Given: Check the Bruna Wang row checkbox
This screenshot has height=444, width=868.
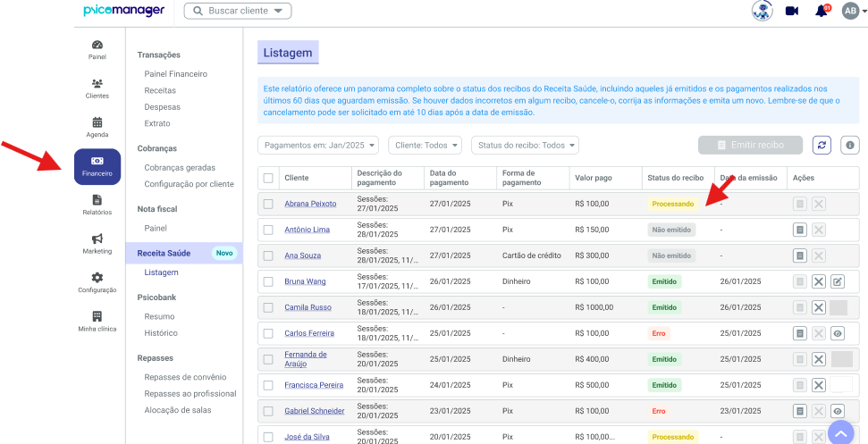Looking at the screenshot, I should pos(268,281).
